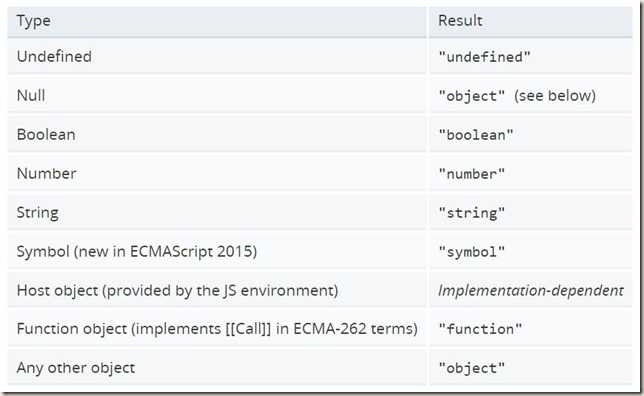This screenshot has height=396, width=644.
Task: Click the "string" result value
Action: (472, 213)
